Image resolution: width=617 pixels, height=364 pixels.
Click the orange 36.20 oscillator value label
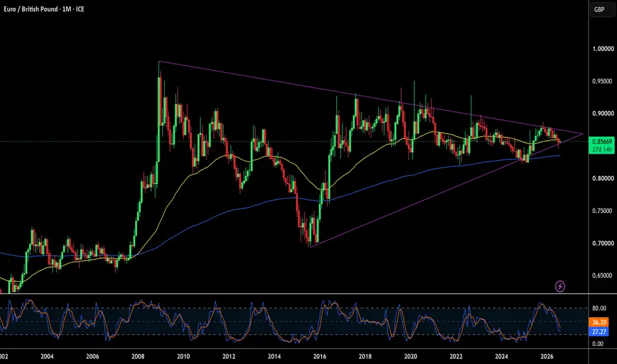click(599, 322)
